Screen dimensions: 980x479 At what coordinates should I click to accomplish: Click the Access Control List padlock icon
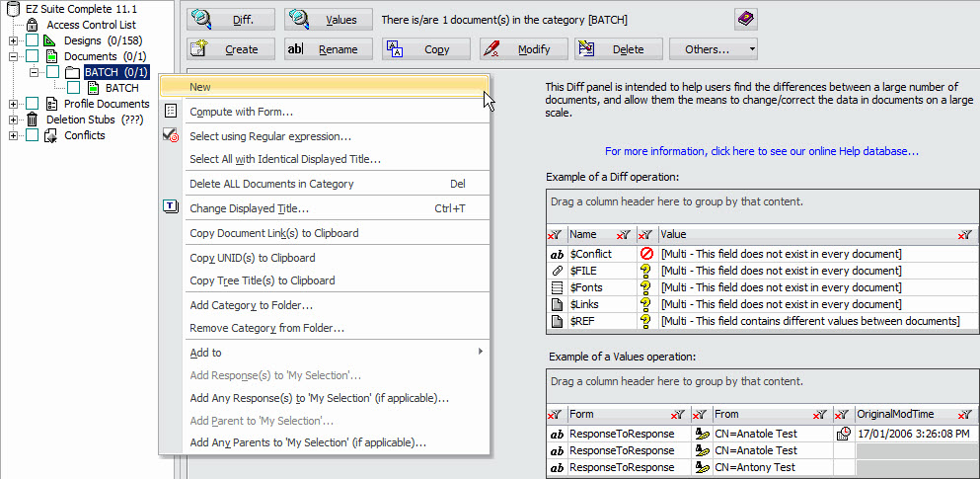[32, 25]
